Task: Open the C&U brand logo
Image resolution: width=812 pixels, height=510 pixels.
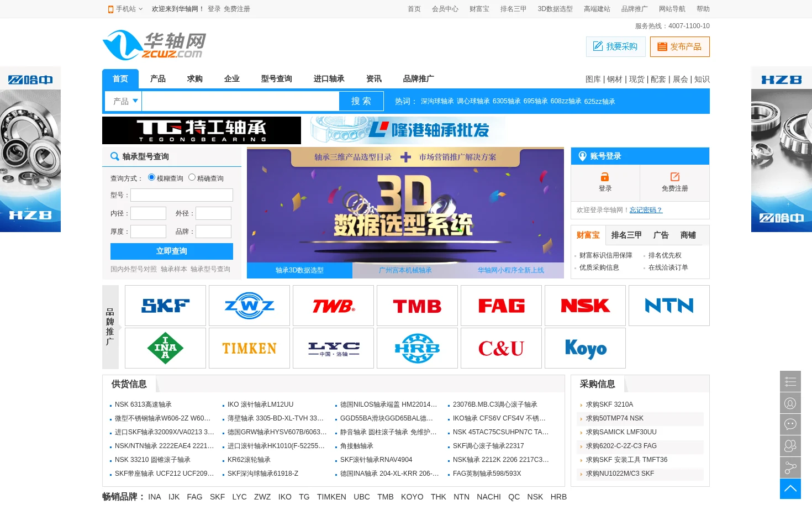Action: click(501, 348)
